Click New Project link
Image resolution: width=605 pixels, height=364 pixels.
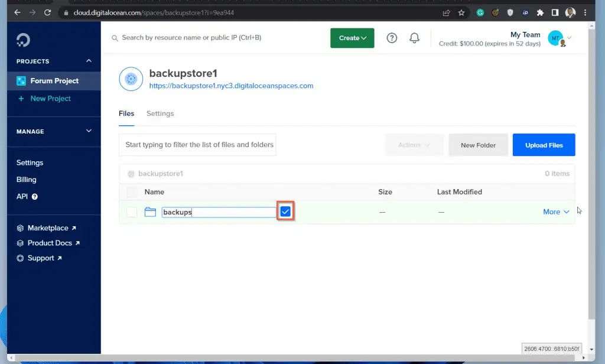(x=51, y=99)
